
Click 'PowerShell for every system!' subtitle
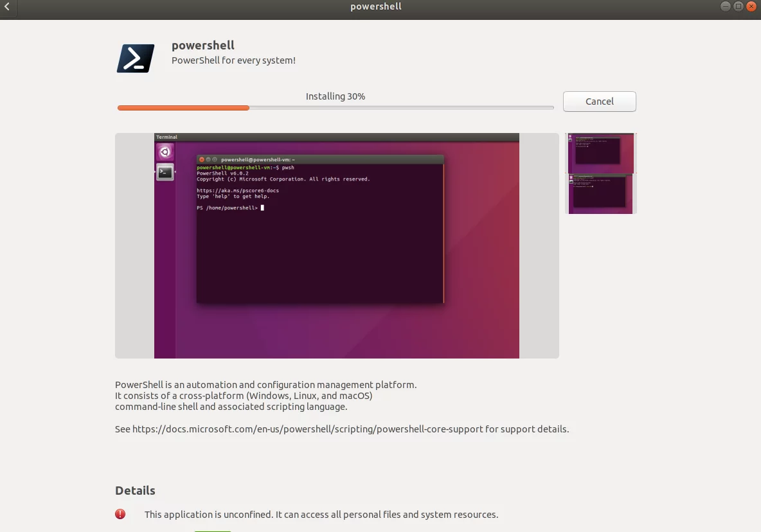click(233, 60)
